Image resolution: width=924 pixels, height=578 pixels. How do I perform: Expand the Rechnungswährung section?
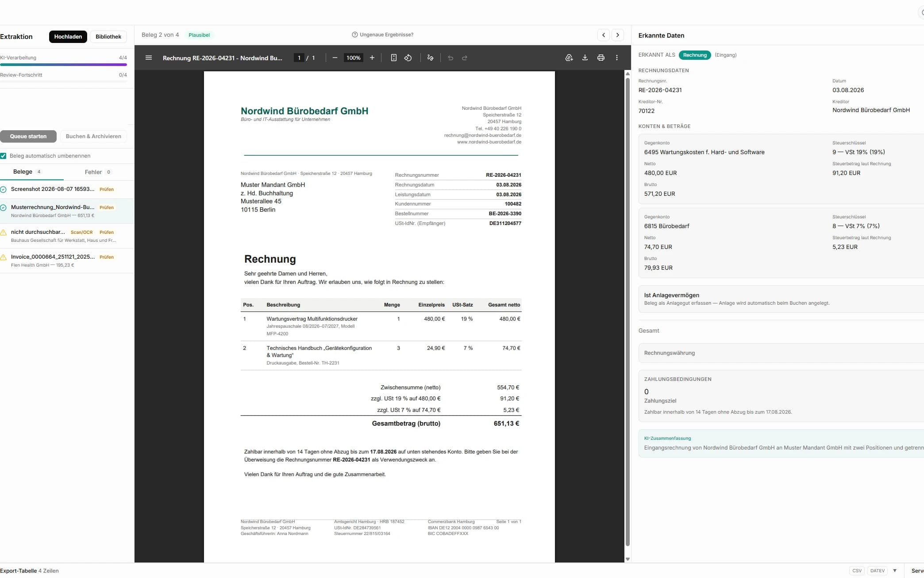[781, 353]
